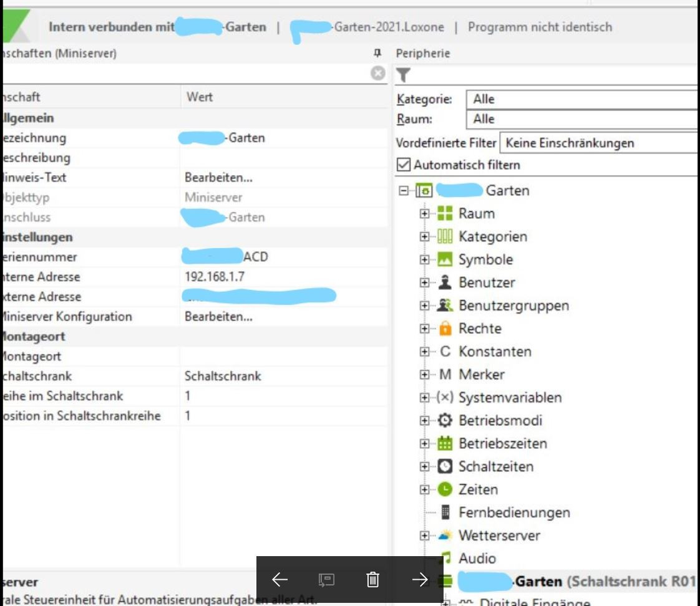Click the Raum grid icon in tree
This screenshot has height=606, width=700.
445,213
